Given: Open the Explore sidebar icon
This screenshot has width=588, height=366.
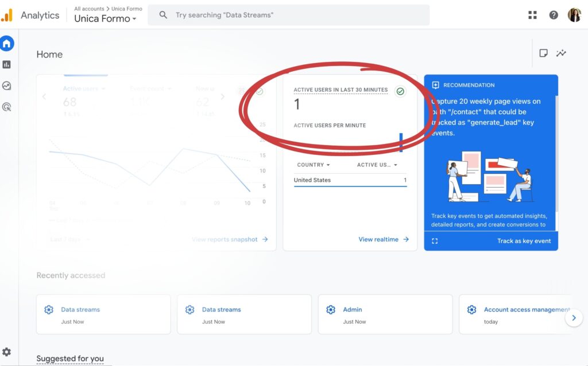Looking at the screenshot, I should 7,86.
